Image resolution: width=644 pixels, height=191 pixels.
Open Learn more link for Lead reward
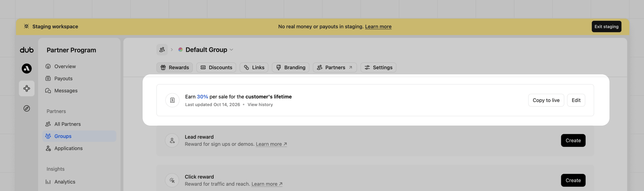pyautogui.click(x=271, y=144)
